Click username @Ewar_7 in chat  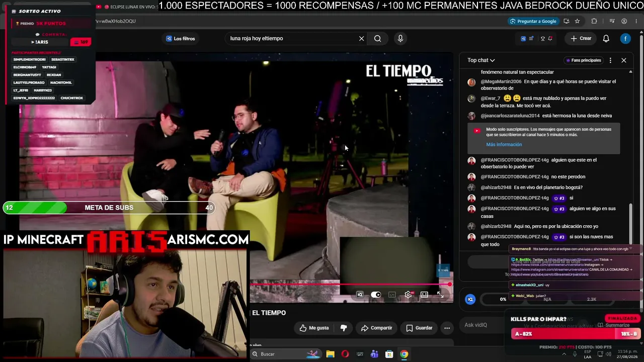pos(491,99)
